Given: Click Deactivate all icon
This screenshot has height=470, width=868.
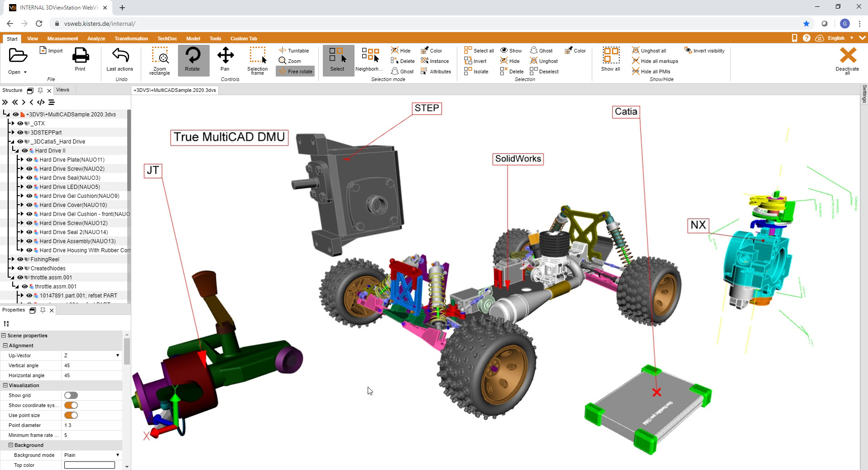Looking at the screenshot, I should pyautogui.click(x=847, y=60).
